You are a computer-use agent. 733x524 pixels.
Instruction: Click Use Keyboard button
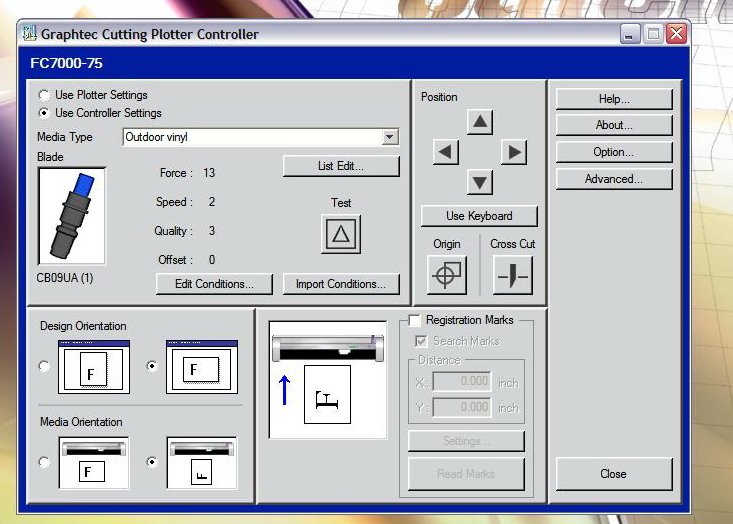[479, 216]
